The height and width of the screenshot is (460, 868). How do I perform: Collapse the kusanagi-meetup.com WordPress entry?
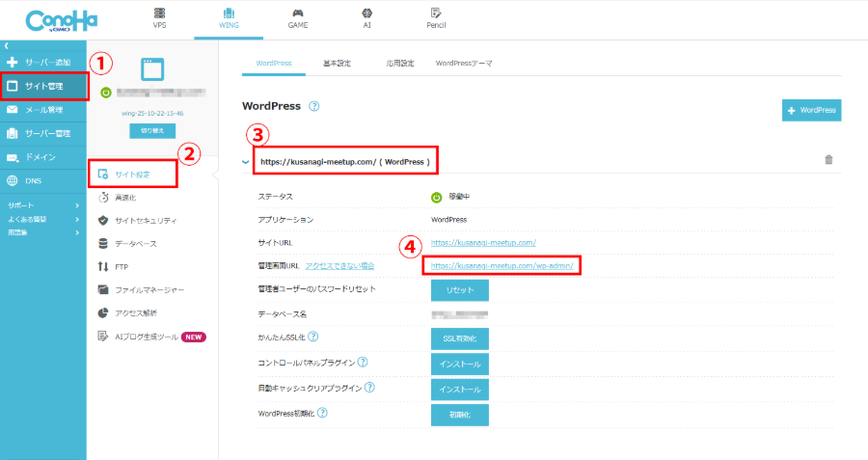[245, 161]
